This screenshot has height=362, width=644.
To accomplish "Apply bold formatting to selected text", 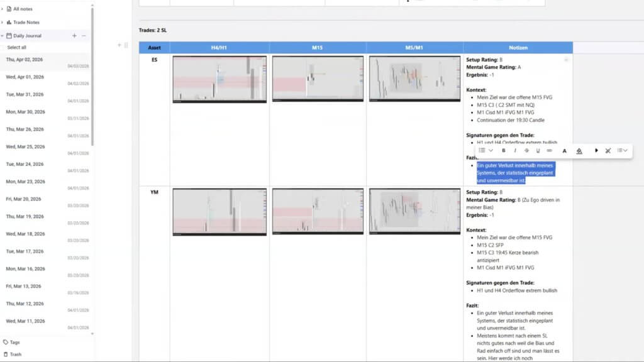I will point(504,151).
